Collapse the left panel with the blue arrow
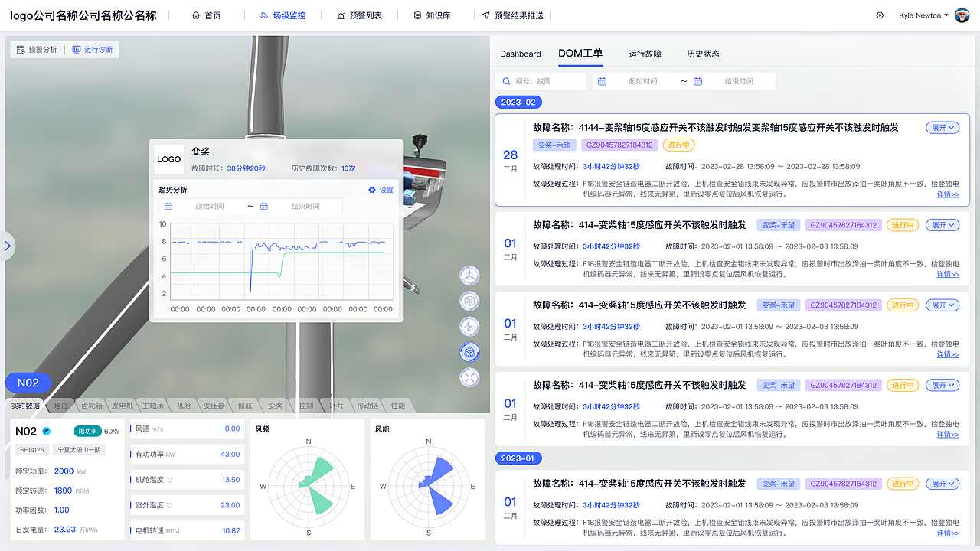This screenshot has height=551, width=980. (8, 246)
